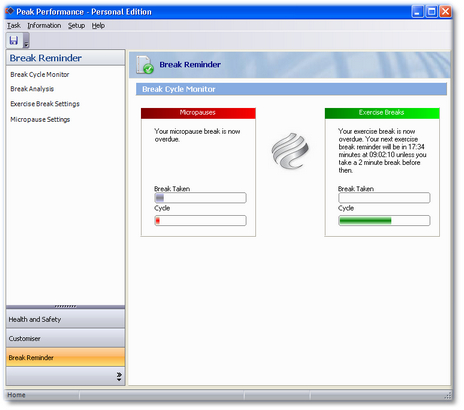Maximize the Peak Performance window
This screenshot has height=410, width=464.
[x=432, y=12]
